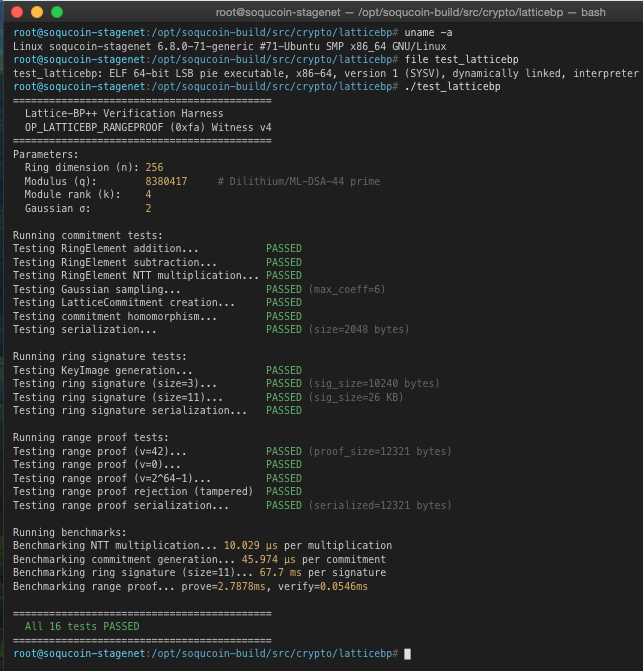Image resolution: width=643 pixels, height=671 pixels.
Task: Click the '(sig_size=26 KB)' note
Action: point(356,397)
